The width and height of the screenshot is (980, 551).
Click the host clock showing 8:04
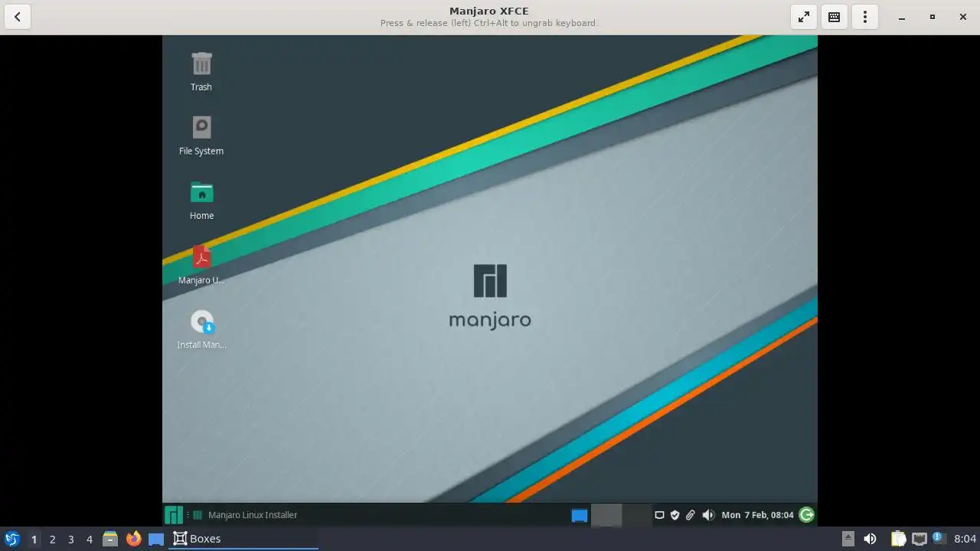965,539
